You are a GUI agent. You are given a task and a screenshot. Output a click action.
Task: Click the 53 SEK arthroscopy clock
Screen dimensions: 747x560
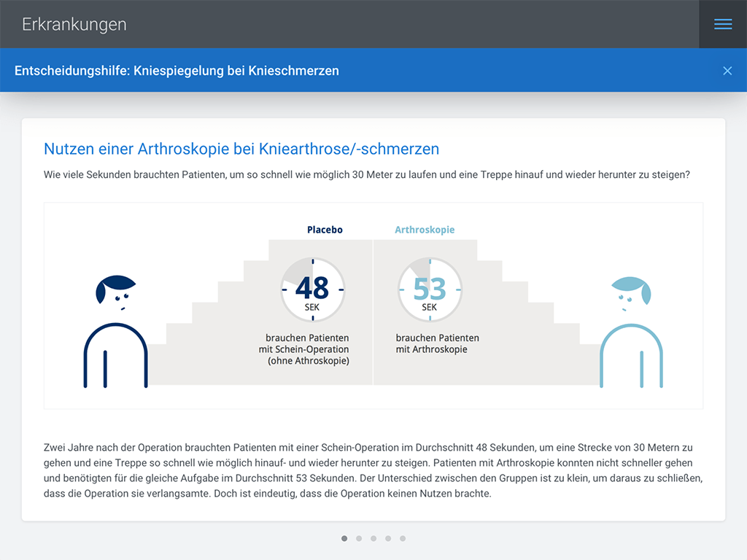(430, 290)
